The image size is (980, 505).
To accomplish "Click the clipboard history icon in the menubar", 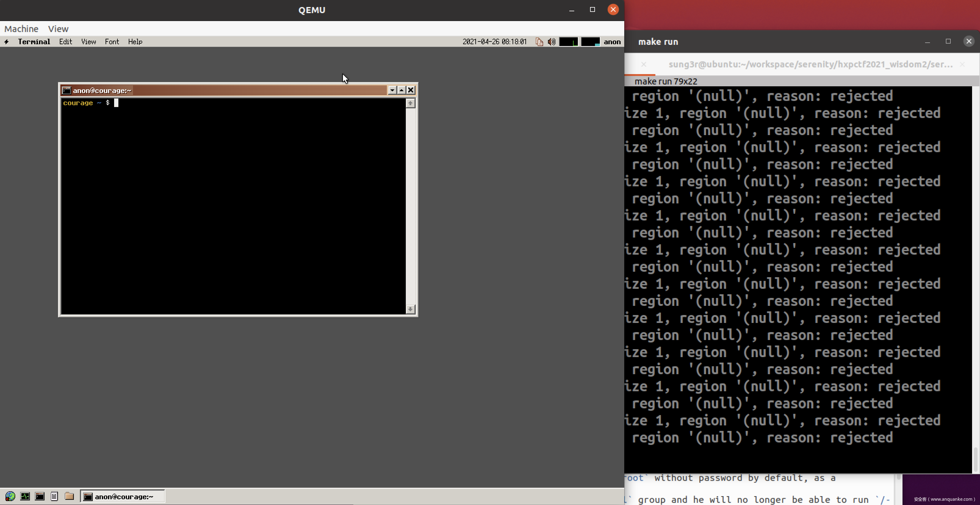I will click(539, 42).
